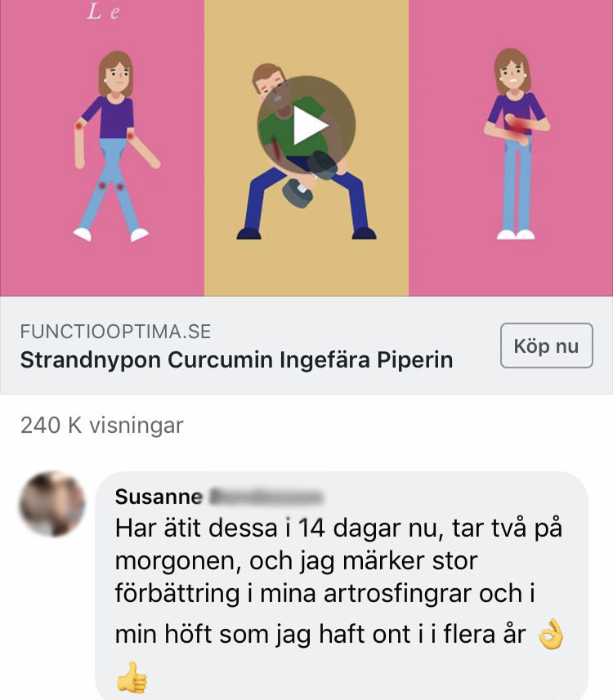
Task: Click the man lifting dumbbell illustration
Action: (x=306, y=152)
